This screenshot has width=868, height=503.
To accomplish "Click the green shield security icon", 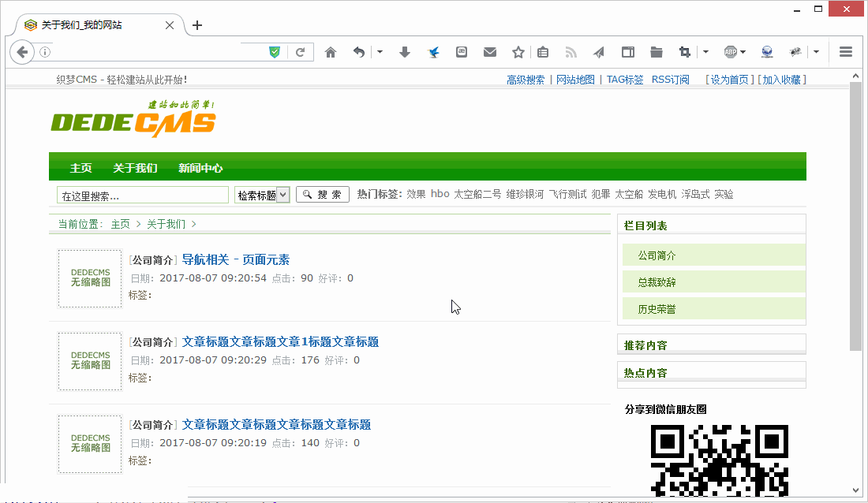I will point(275,52).
